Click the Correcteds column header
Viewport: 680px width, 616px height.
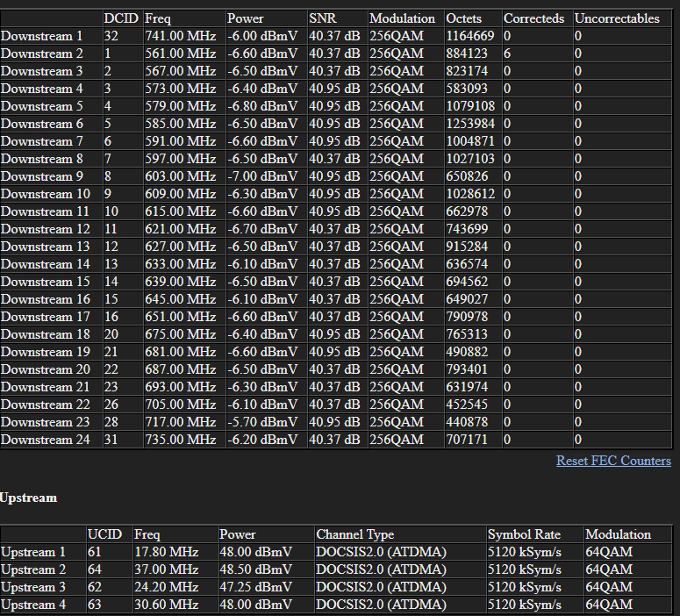(x=533, y=18)
